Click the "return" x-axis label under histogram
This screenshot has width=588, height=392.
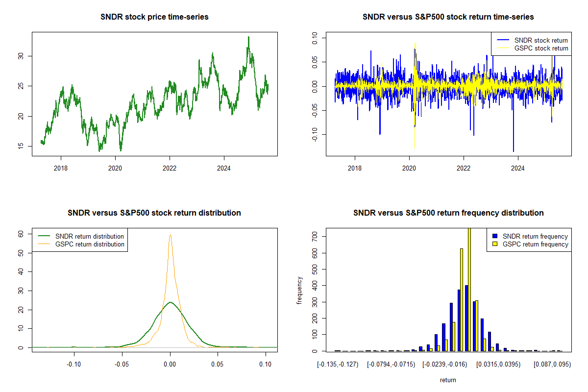(448, 380)
